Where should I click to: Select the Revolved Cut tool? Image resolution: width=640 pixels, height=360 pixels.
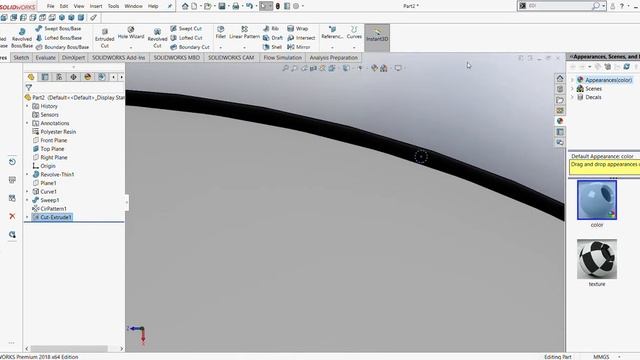158,38
